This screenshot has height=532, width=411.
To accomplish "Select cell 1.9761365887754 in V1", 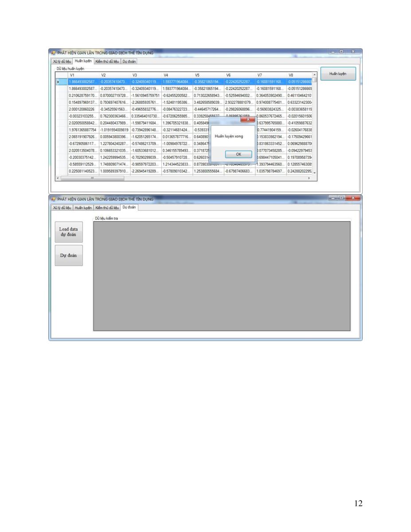I will [83, 129].
